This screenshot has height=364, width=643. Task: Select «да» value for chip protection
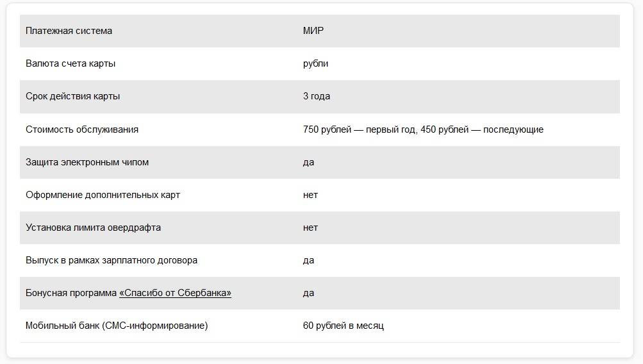[x=308, y=162]
